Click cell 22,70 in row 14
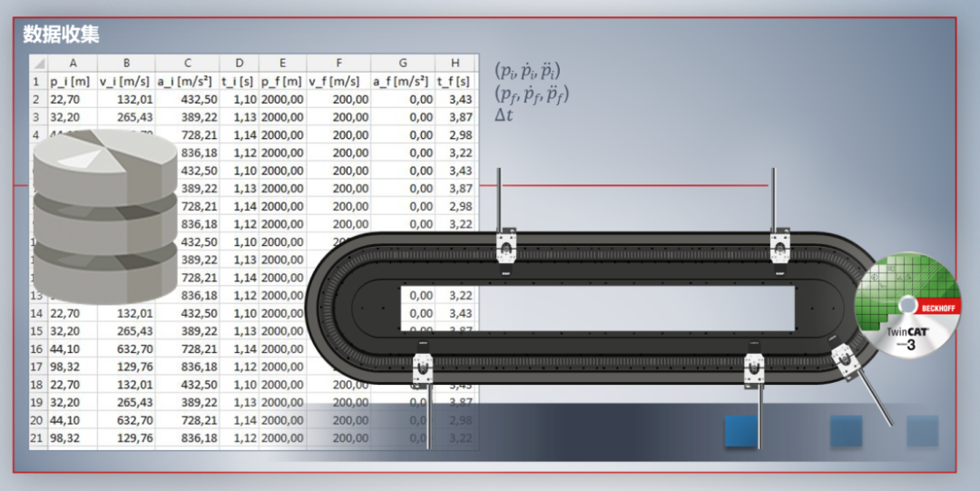The height and width of the screenshot is (491, 980). 73,313
